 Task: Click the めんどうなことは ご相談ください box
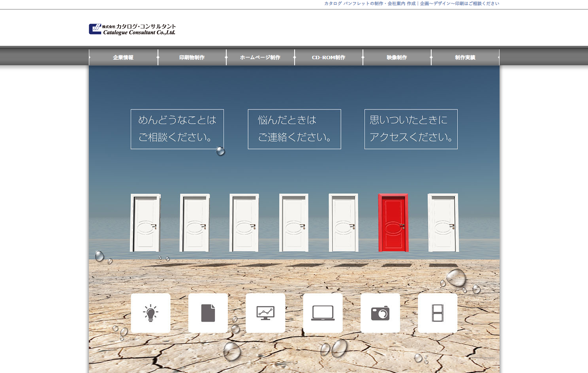tap(177, 129)
